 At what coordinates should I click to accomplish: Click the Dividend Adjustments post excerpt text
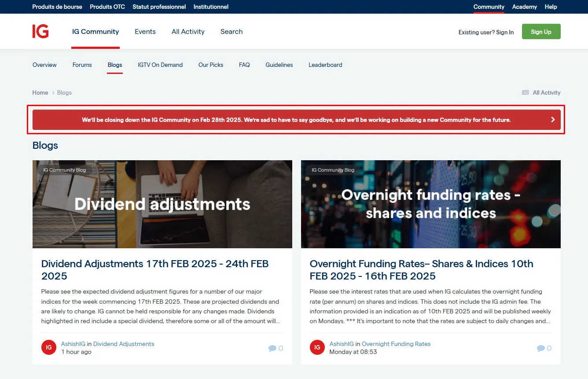[161, 306]
